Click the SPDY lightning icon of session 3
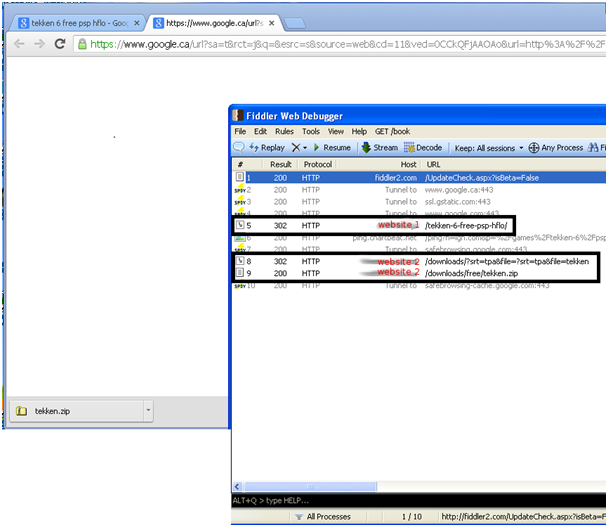This screenshot has width=609, height=528. click(240, 201)
